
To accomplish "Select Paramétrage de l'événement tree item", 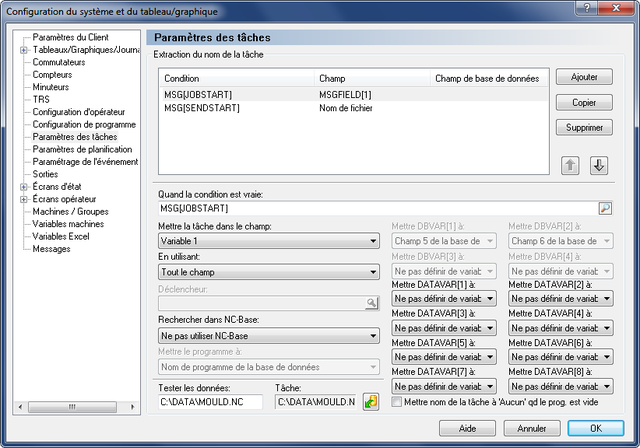I will pyautogui.click(x=85, y=162).
